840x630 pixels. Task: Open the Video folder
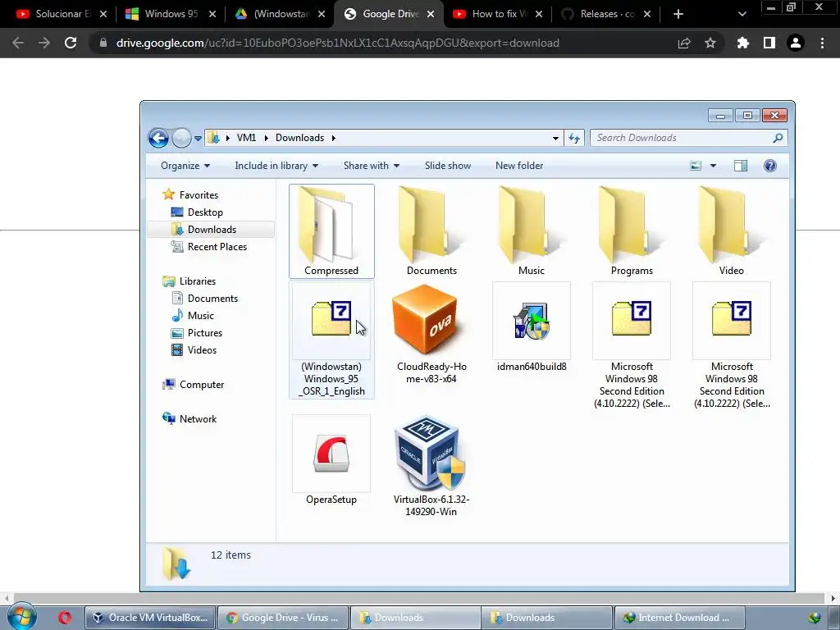731,231
